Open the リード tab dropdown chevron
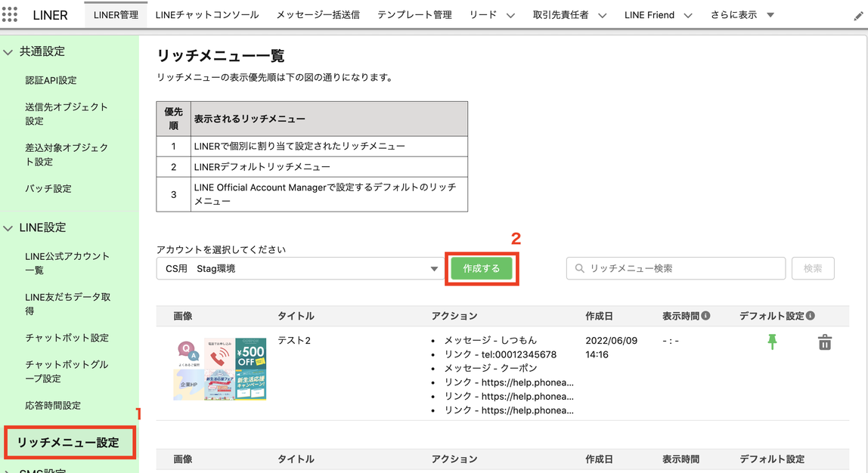 510,16
